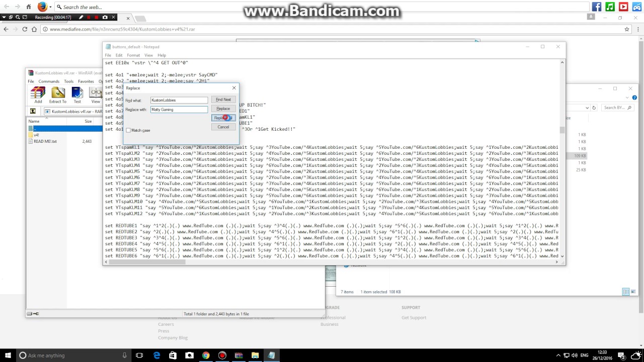Close the current browser tab
The height and width of the screenshot is (362, 644).
pos(128,18)
